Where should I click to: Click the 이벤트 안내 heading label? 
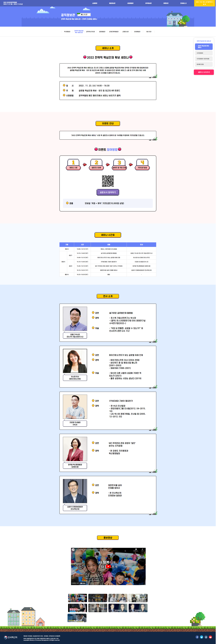point(108,123)
